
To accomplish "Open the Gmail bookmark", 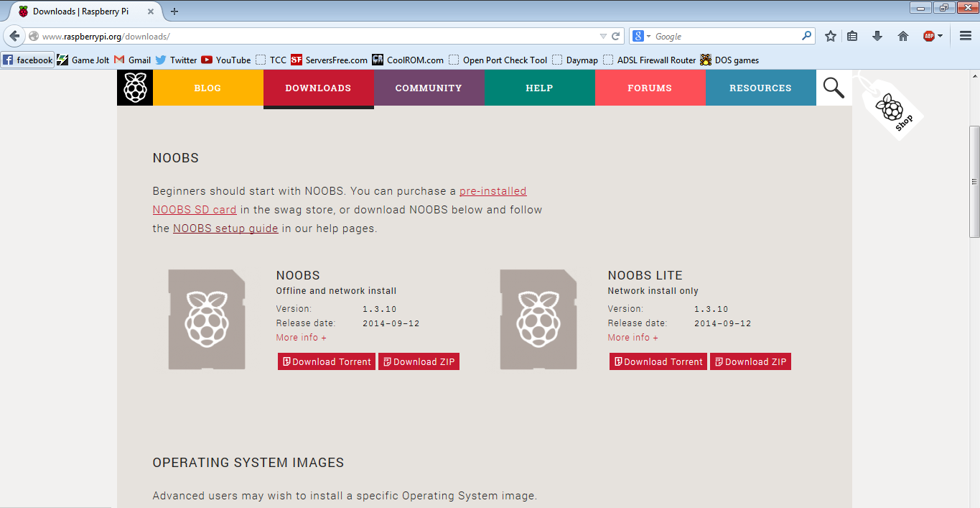I will (x=138, y=60).
